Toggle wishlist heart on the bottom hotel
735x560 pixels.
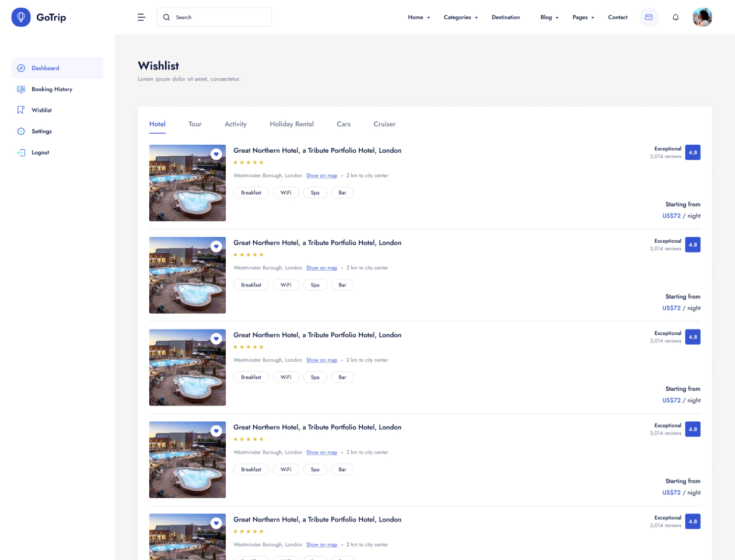pyautogui.click(x=216, y=523)
